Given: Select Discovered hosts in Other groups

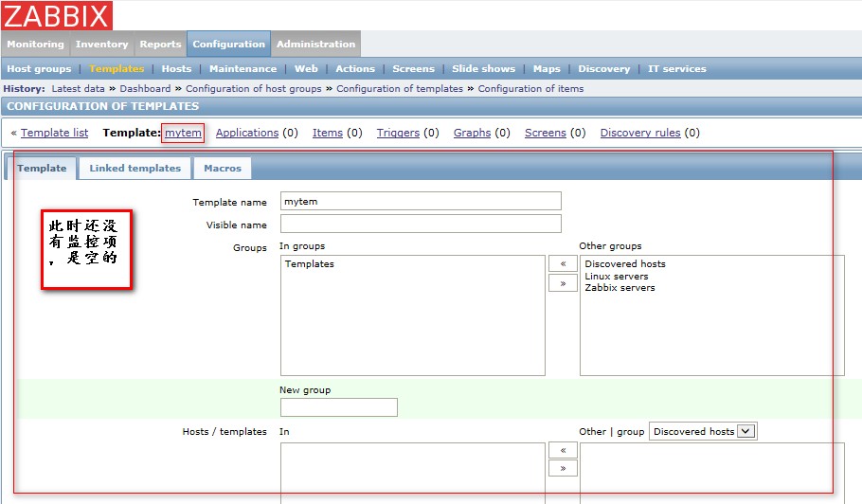Looking at the screenshot, I should pyautogui.click(x=625, y=263).
